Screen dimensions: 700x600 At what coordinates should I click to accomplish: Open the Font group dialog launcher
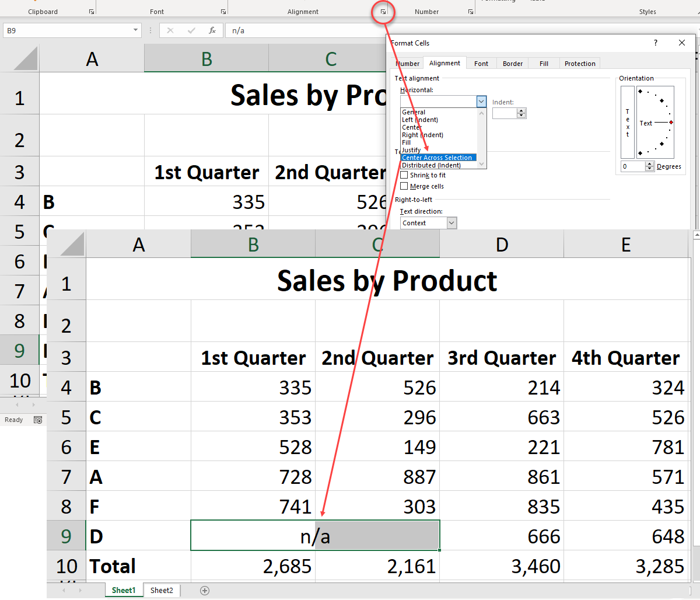223,12
